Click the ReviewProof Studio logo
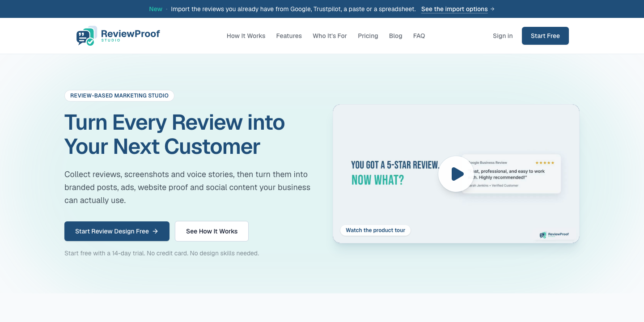The image size is (644, 322). click(x=118, y=36)
